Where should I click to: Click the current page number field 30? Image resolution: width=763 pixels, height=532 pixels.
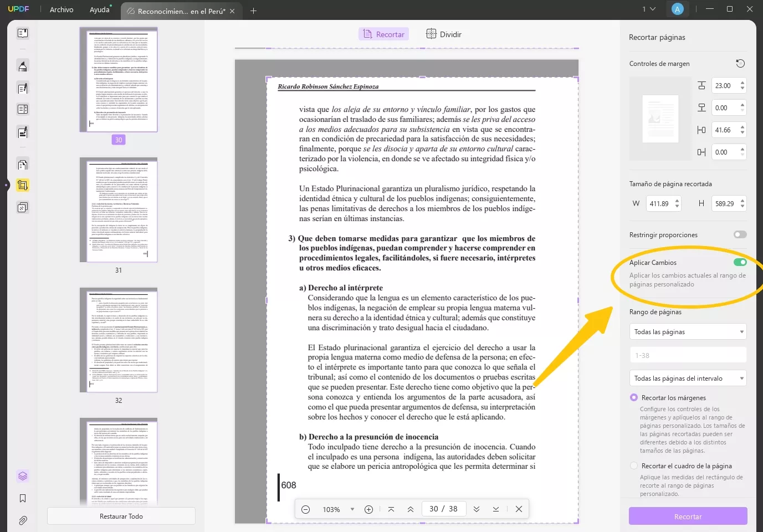(x=434, y=509)
